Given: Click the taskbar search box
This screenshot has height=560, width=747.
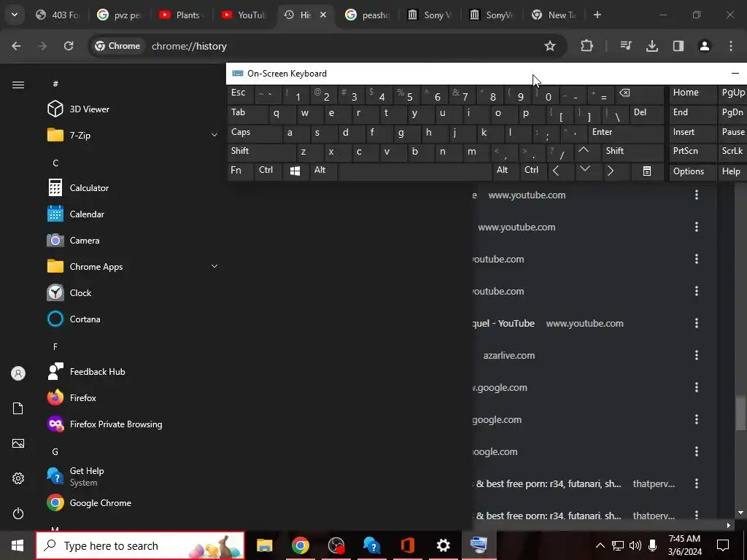Looking at the screenshot, I should tap(140, 545).
